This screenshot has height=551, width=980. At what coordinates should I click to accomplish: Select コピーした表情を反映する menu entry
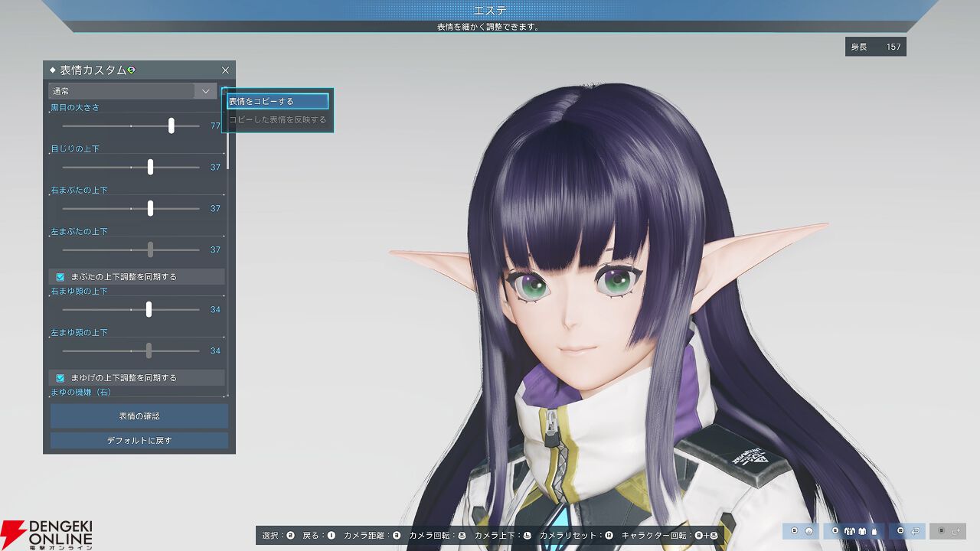coord(277,120)
